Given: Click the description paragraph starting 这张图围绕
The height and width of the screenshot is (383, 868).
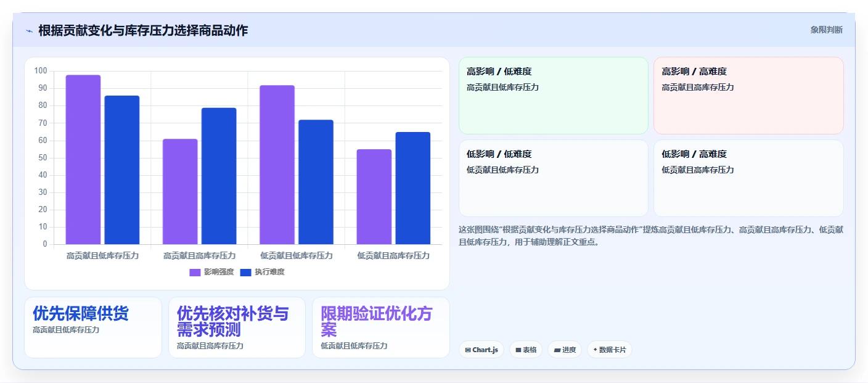Looking at the screenshot, I should point(651,236).
